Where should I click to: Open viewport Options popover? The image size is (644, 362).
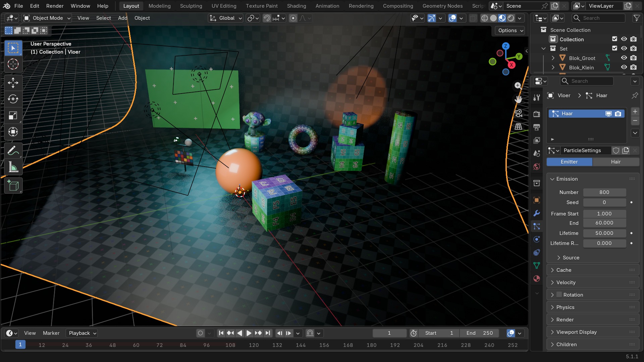coord(510,31)
